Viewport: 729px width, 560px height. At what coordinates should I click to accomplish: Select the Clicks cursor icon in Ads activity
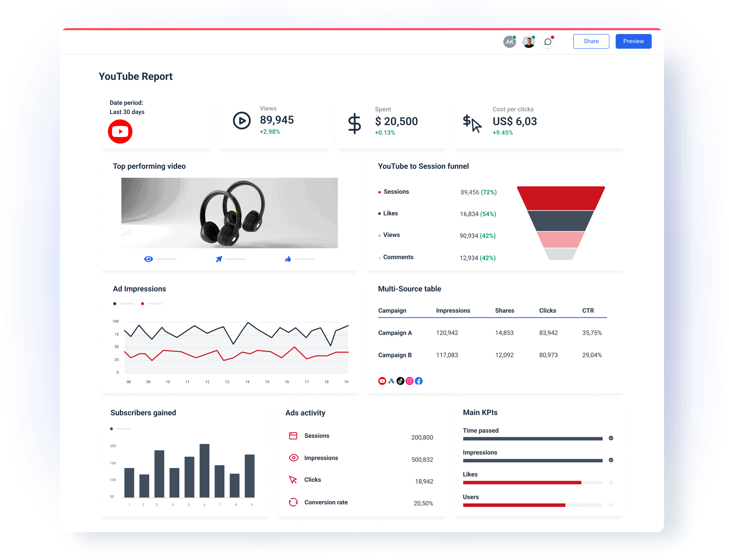click(293, 480)
